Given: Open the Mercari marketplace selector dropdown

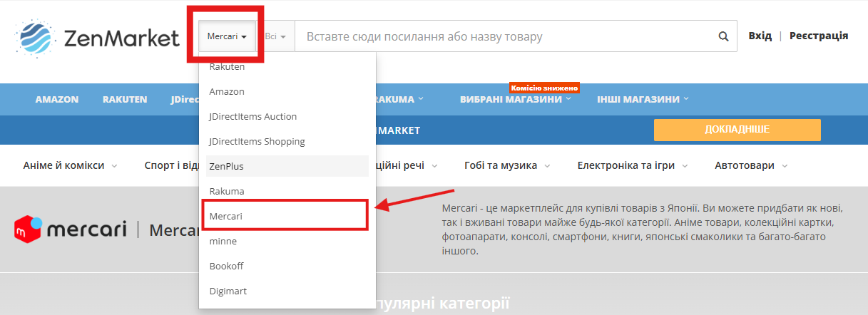Looking at the screenshot, I should click(227, 36).
